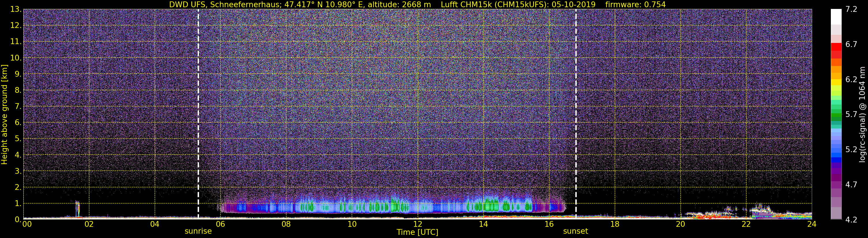Click the y-axis tick label '1.'
The height and width of the screenshot is (238, 868).
pos(18,203)
